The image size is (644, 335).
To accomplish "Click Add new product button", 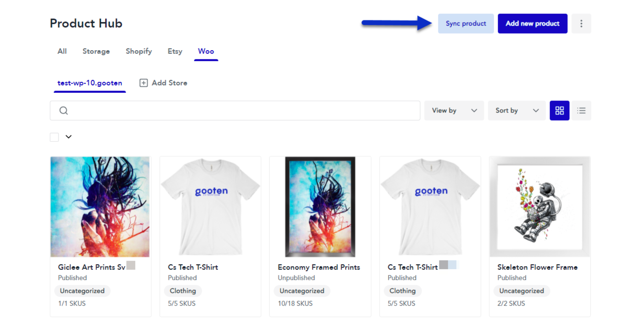I will pyautogui.click(x=532, y=23).
